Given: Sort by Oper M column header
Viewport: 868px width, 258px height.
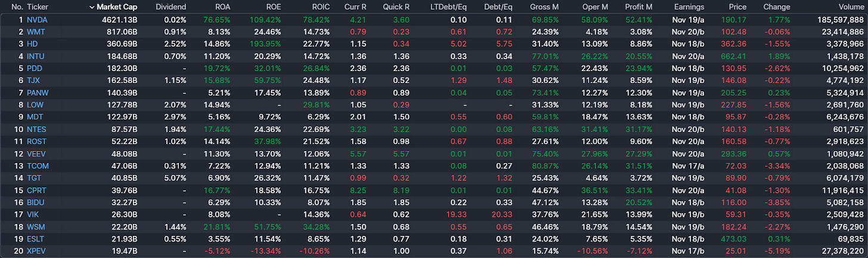Looking at the screenshot, I should (x=594, y=7).
